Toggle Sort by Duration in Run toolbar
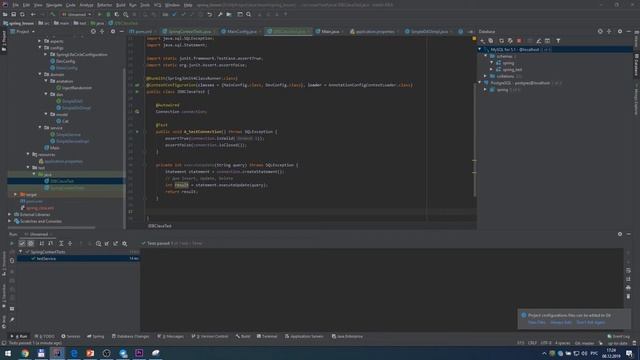Image resolution: width=640 pixels, height=360 pixels. click(x=51, y=243)
